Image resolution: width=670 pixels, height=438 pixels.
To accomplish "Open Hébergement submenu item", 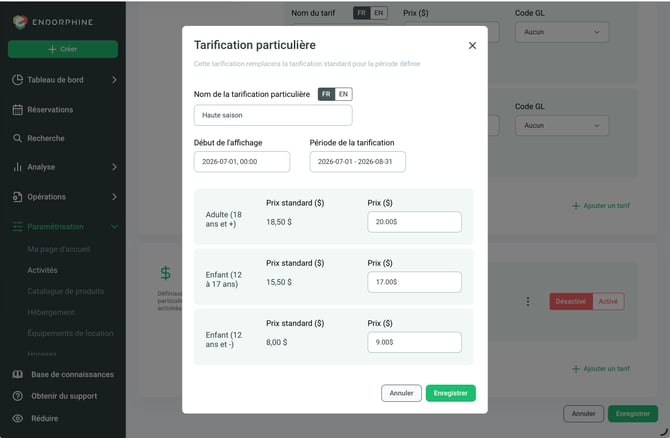I will [51, 312].
